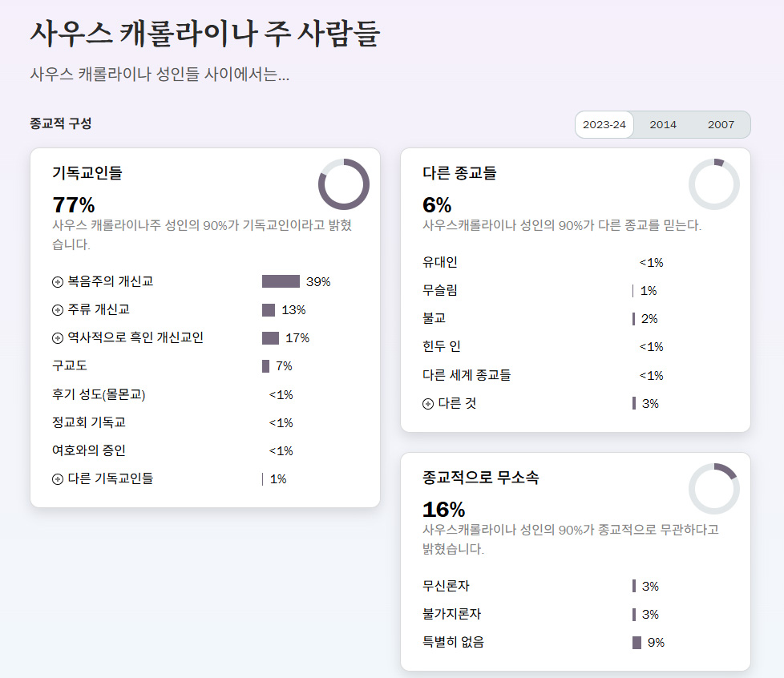Expand the 주류 개신교 row label
Image resolution: width=784 pixels, height=678 pixels.
(x=99, y=310)
